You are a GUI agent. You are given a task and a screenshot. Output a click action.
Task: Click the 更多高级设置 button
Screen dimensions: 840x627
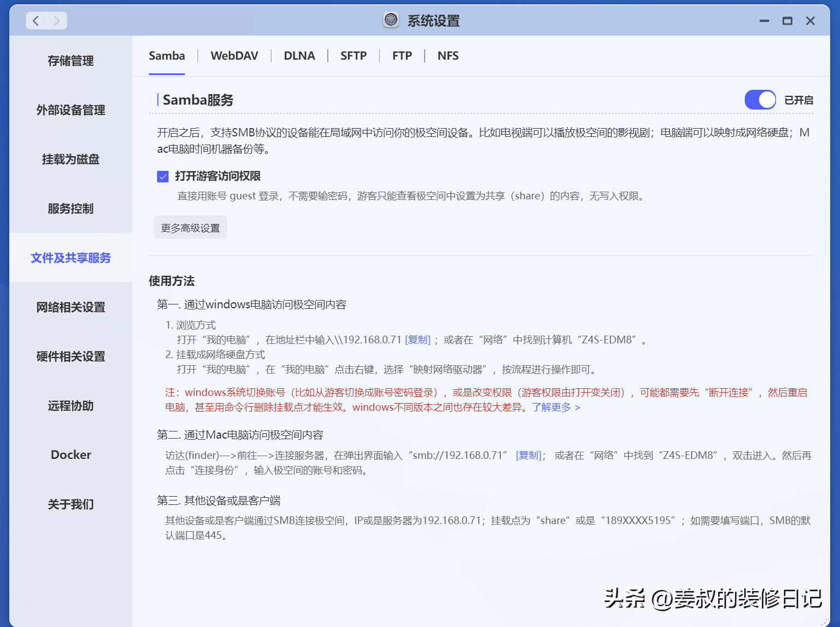click(x=190, y=228)
